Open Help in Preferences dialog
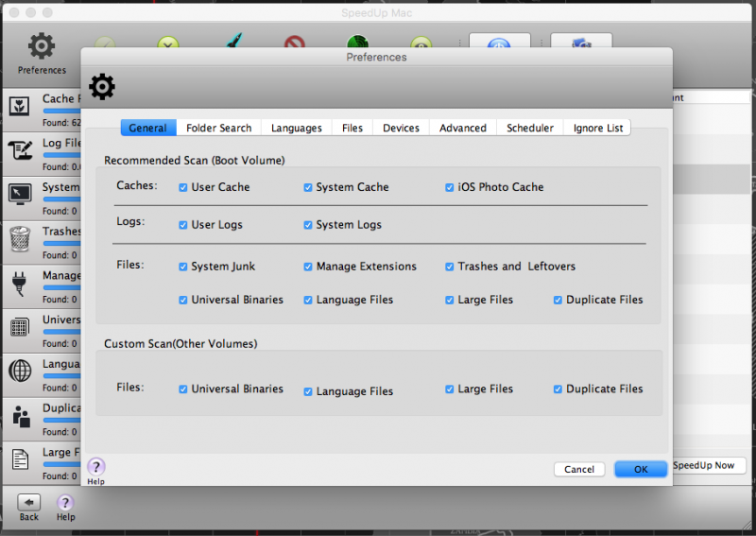Screen dimensions: 756x536 click(96, 467)
